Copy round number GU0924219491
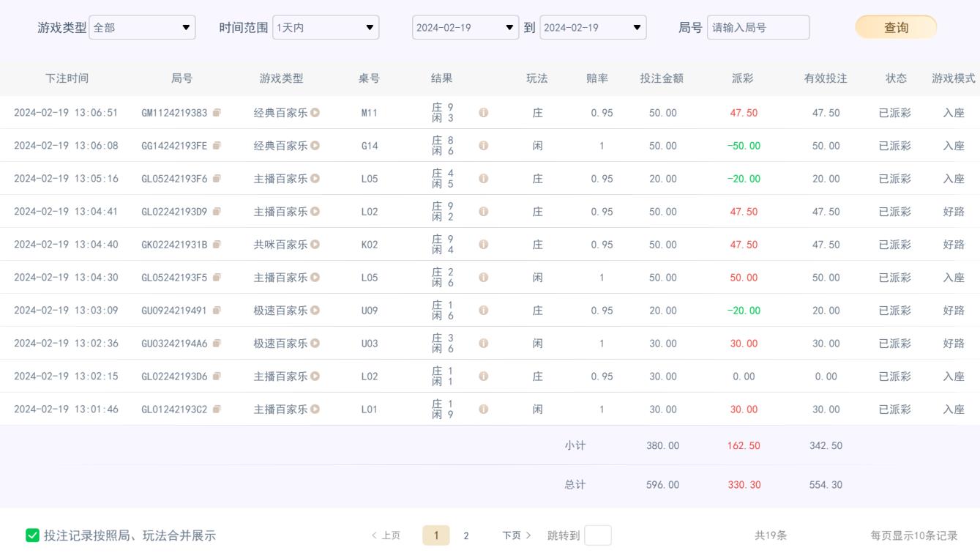 click(217, 311)
